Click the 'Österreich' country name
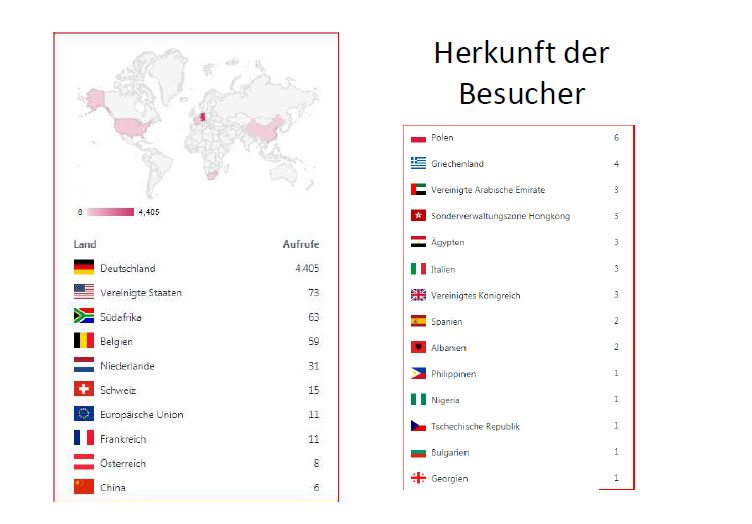 [123, 463]
